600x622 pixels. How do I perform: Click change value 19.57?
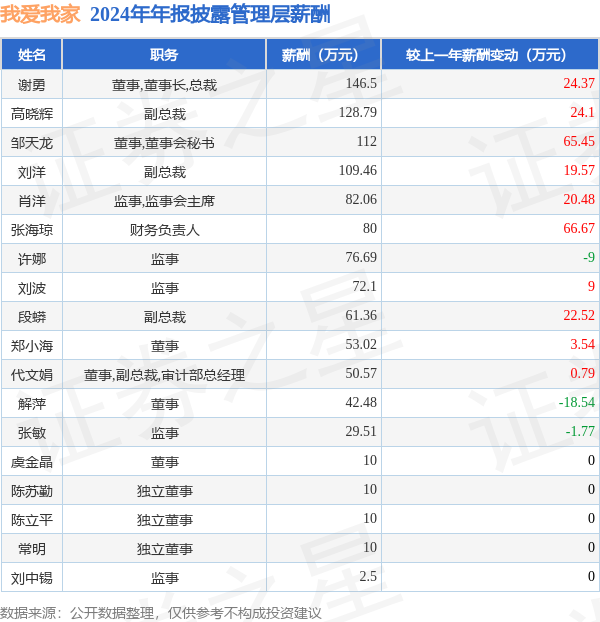coord(579,170)
